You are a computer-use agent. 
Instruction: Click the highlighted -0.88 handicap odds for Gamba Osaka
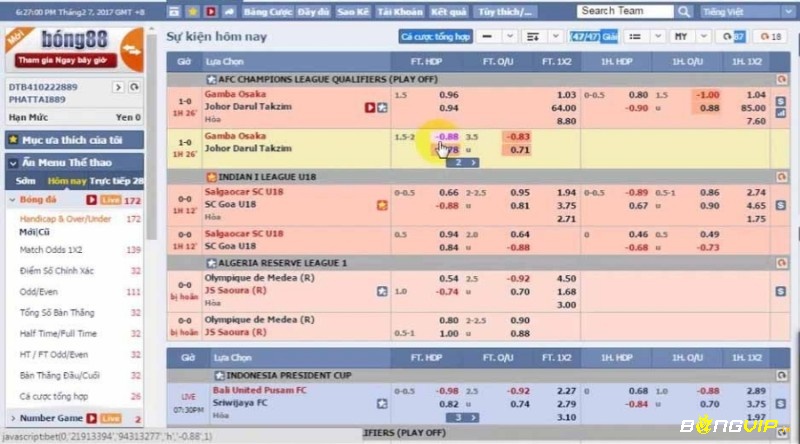click(x=447, y=136)
